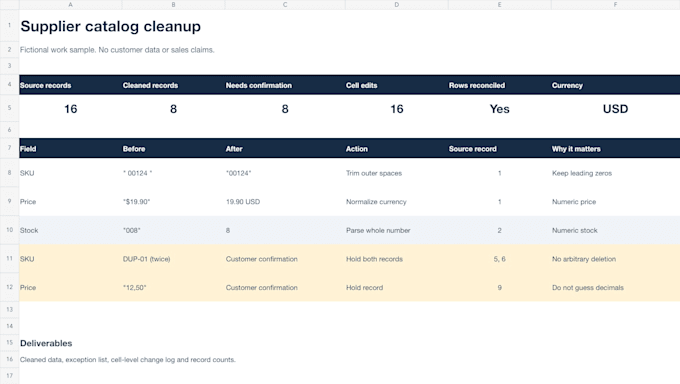Screen dimensions: 680x384
Task: Select the Needs confirmation value 8
Action: (285, 109)
